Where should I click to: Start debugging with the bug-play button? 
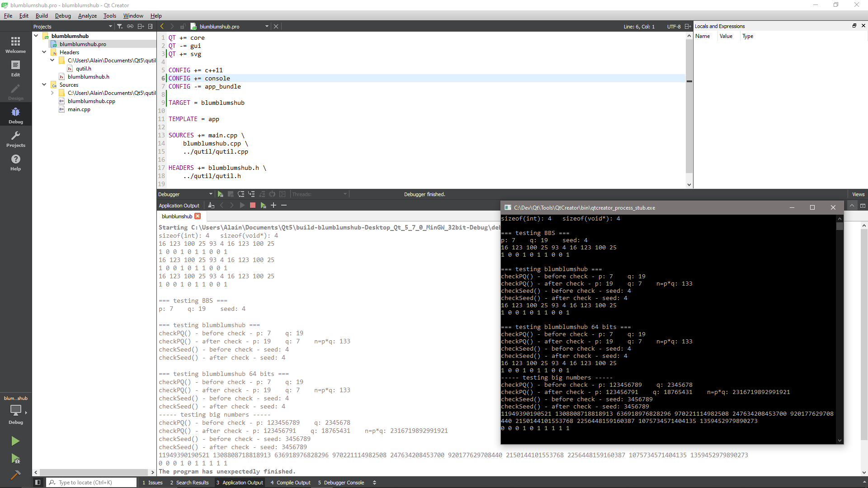[x=15, y=459]
